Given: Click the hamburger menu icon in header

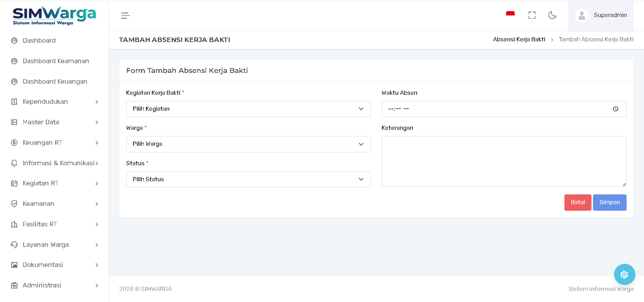Looking at the screenshot, I should pyautogui.click(x=125, y=16).
